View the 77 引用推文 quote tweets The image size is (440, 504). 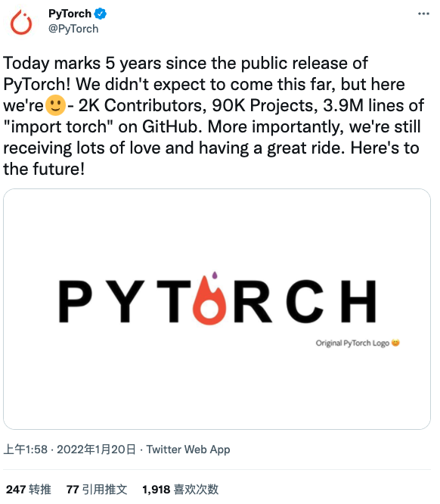coord(97,489)
